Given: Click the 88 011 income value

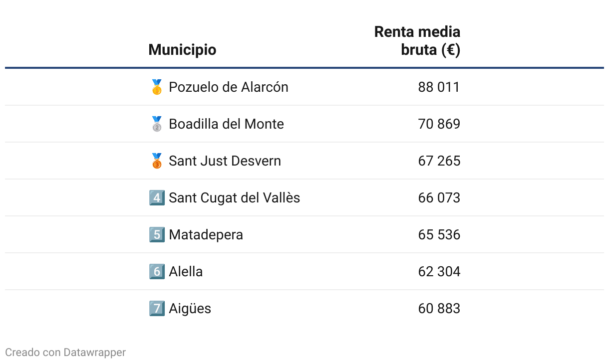Looking at the screenshot, I should pyautogui.click(x=439, y=87).
